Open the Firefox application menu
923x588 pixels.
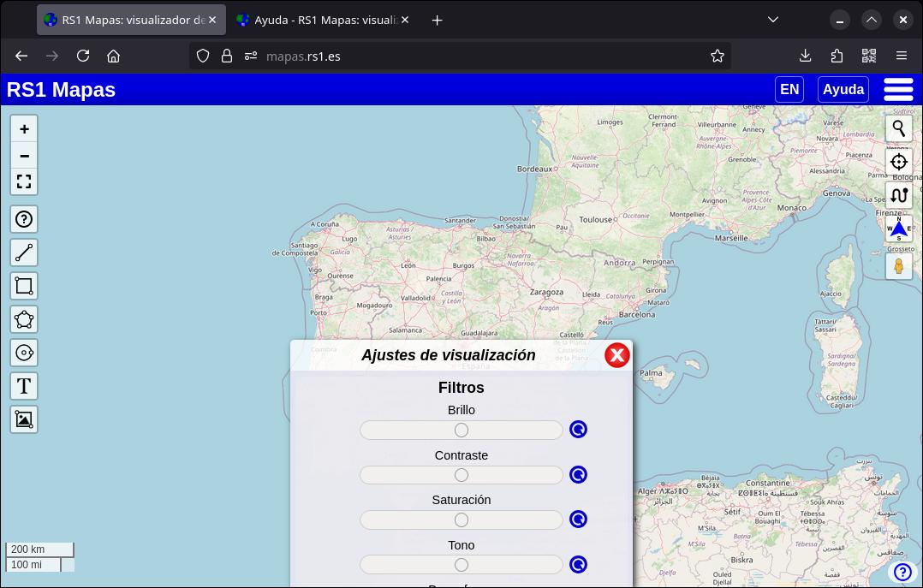(x=902, y=56)
